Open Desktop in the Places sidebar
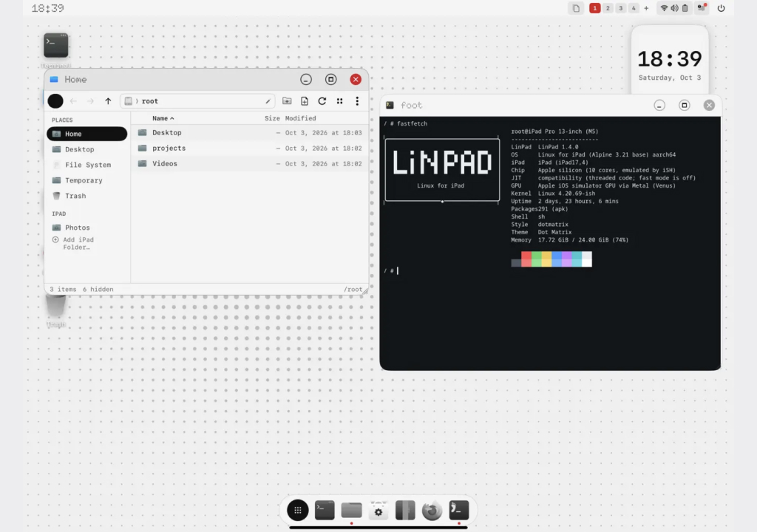This screenshot has width=757, height=532. tap(87, 149)
